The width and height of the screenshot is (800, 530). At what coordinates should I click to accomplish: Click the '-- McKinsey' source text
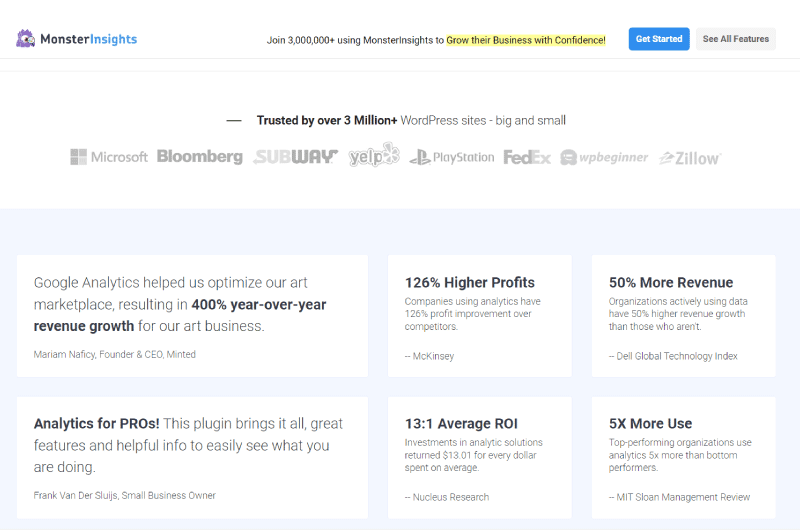coord(429,356)
